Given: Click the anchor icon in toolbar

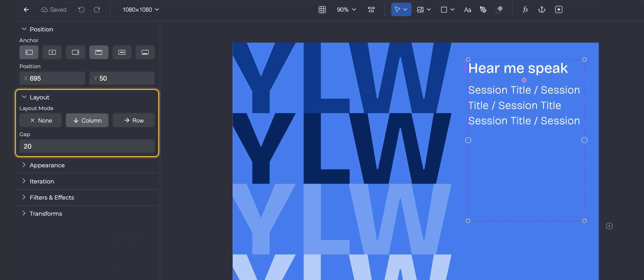Looking at the screenshot, I should 542,9.
